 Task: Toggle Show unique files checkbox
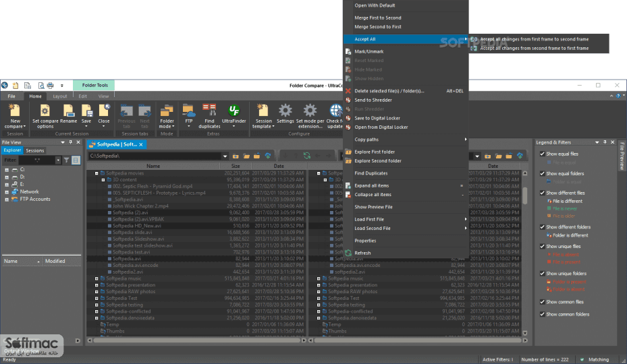point(542,247)
